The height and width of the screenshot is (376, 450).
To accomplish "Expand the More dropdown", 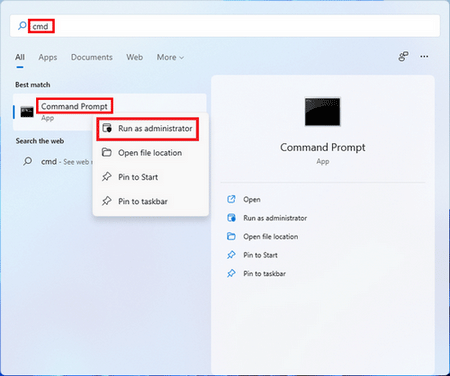I will coord(170,57).
